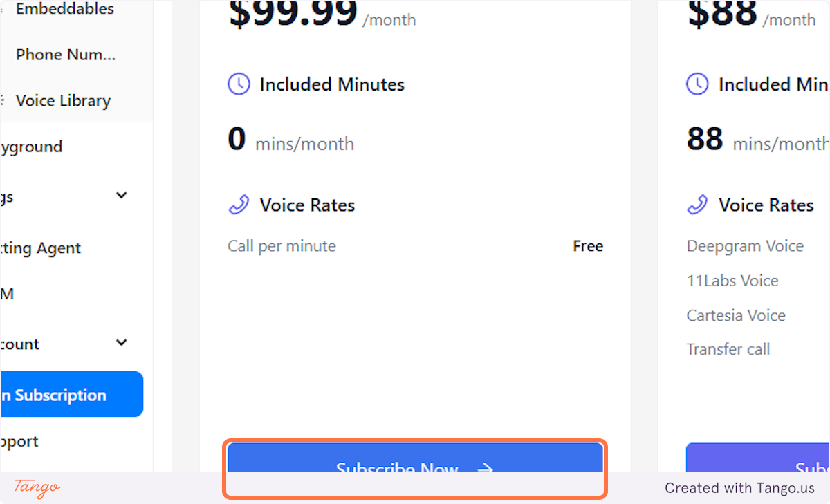Click the clock icon on the $88 plan's Included Minutes
This screenshot has width=830, height=504.
click(x=697, y=84)
